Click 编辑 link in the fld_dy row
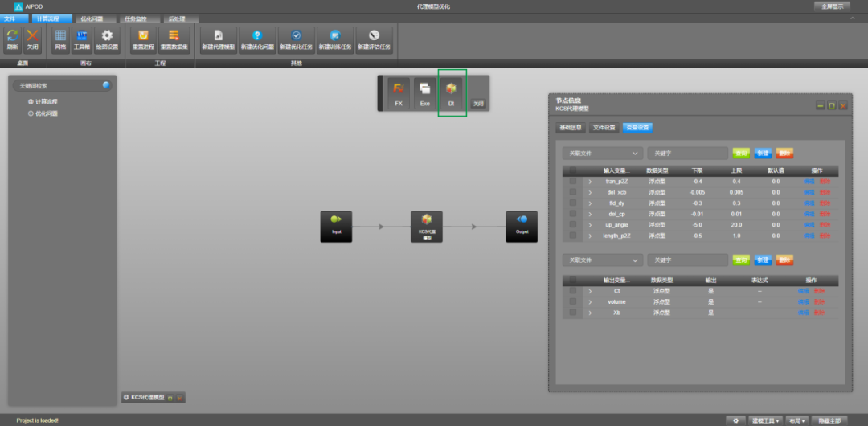Image resolution: width=868 pixels, height=426 pixels. point(809,203)
